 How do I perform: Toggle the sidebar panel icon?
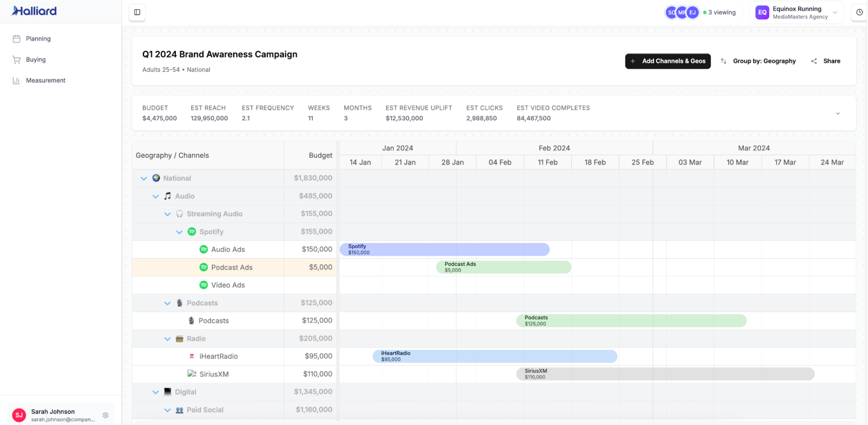pos(137,12)
